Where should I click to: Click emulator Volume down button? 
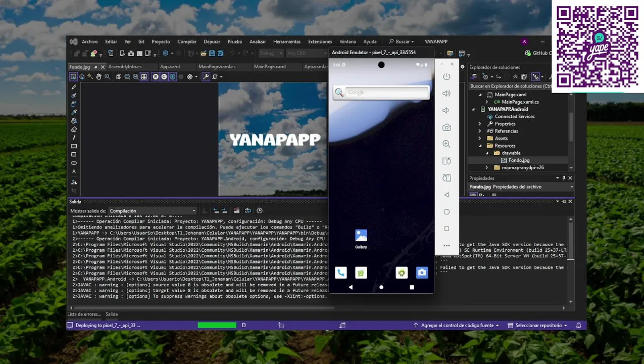(447, 110)
